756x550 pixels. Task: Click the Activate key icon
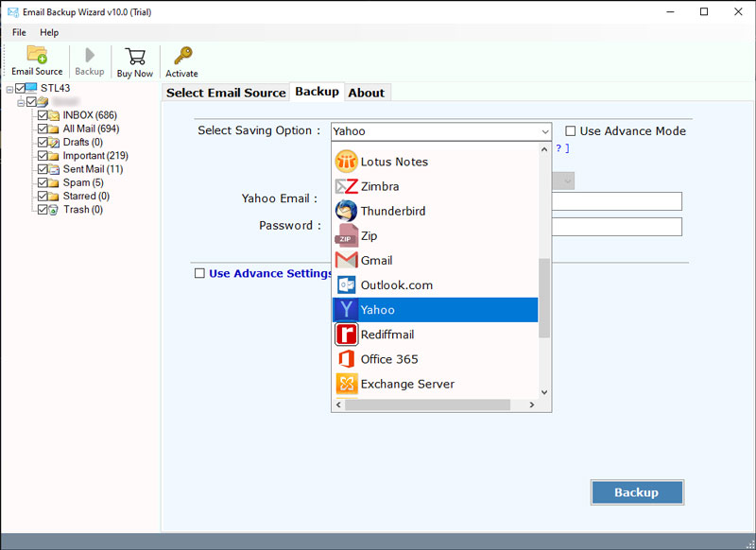182,56
